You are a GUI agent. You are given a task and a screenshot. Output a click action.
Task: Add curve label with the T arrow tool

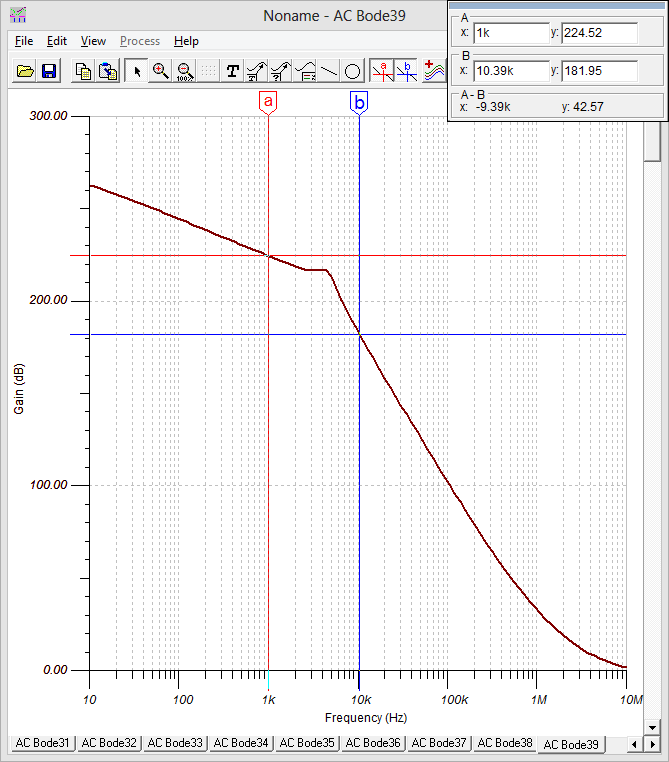(x=257, y=71)
